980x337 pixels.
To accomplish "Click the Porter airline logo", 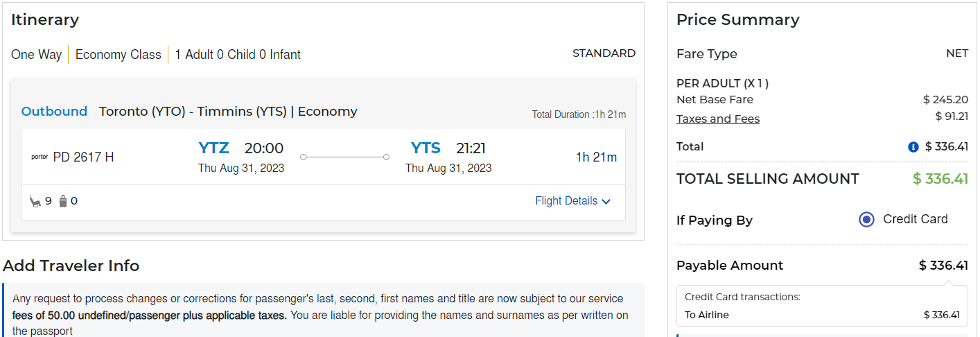I will pyautogui.click(x=40, y=157).
